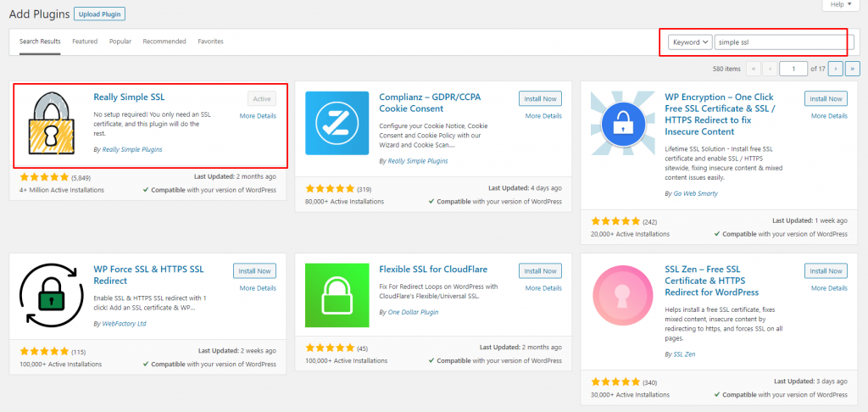Screen dimensions: 868x412
Task: Click Last Updated: 3 days ago text
Action: click(x=810, y=381)
